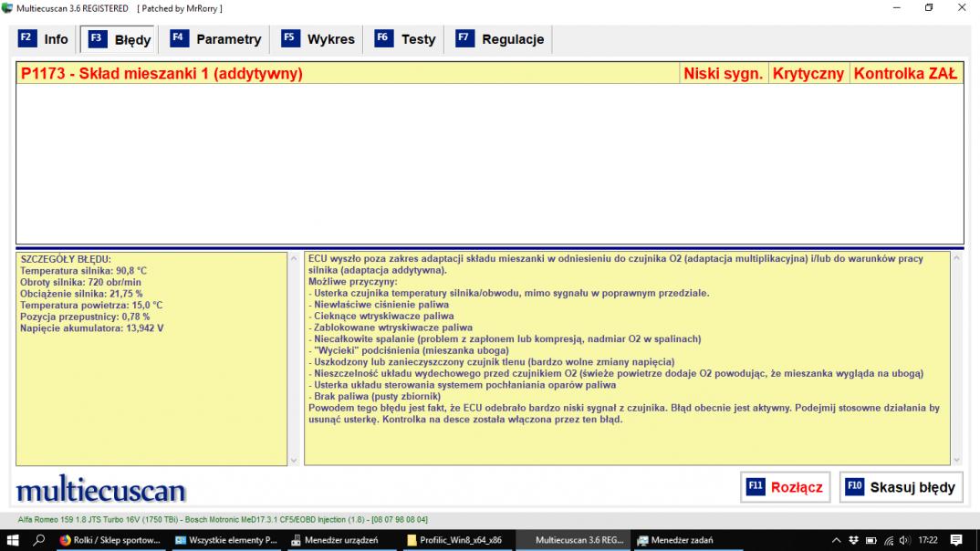
Task: Open the Info tab
Action: point(44,39)
